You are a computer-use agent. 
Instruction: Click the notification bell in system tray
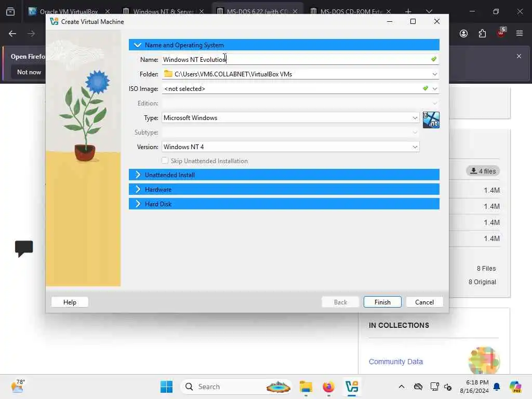[497, 387]
